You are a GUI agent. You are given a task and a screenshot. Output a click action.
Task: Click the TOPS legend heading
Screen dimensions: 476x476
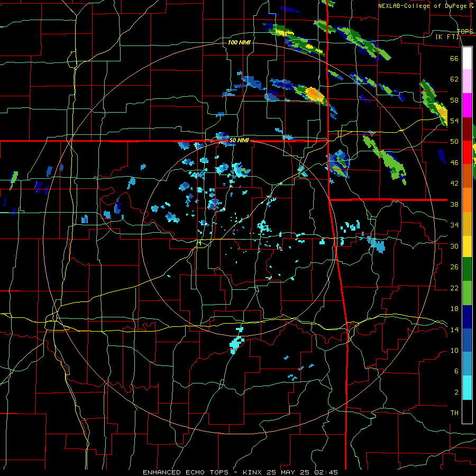[465, 31]
